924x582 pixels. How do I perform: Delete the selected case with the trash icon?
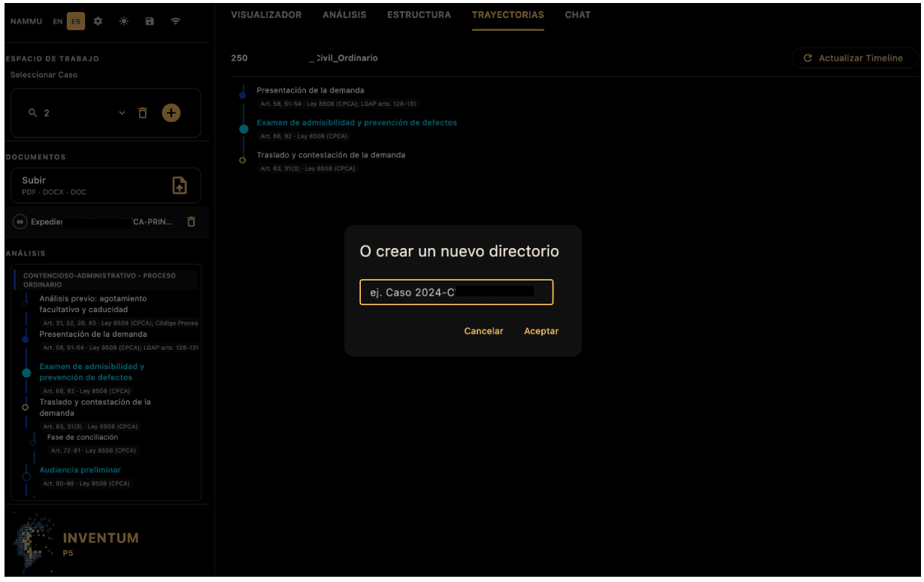coord(143,113)
